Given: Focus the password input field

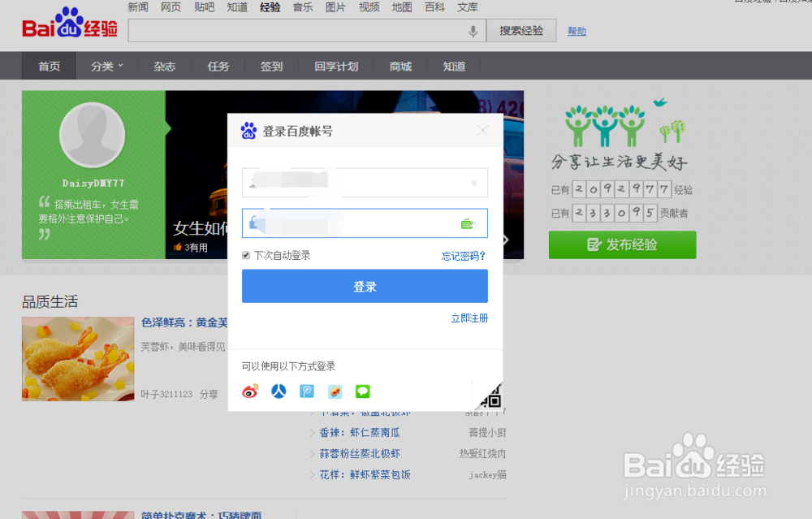Looking at the screenshot, I should tap(365, 223).
